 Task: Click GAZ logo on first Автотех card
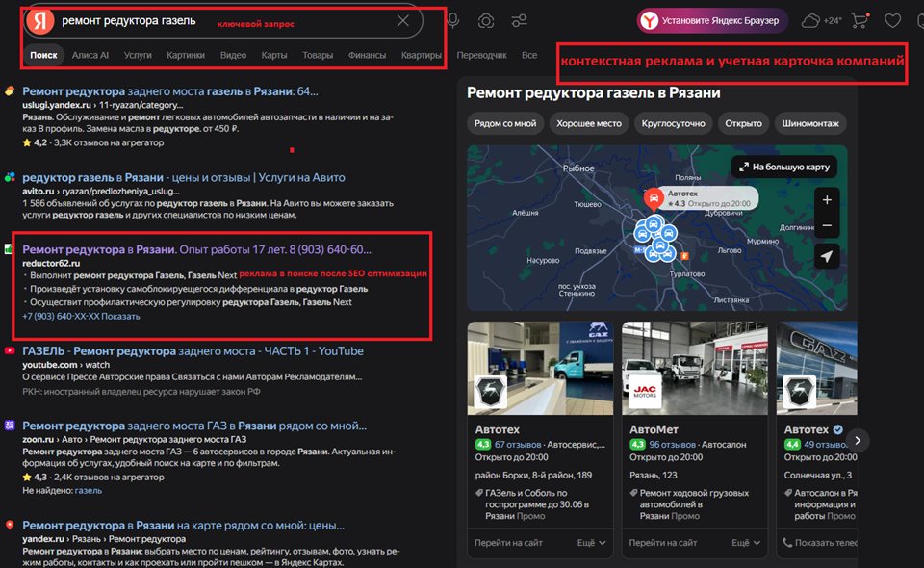[490, 391]
